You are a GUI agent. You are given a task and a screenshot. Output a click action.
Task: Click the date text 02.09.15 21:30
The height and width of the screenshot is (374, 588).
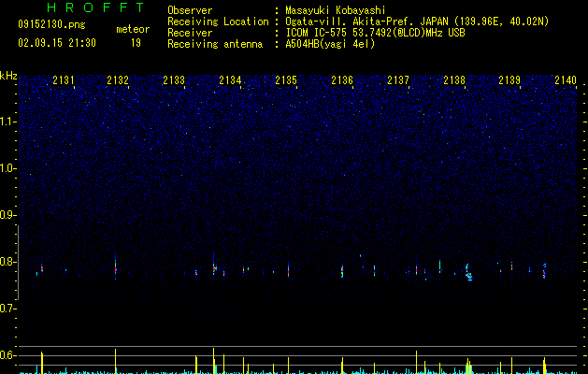click(57, 43)
